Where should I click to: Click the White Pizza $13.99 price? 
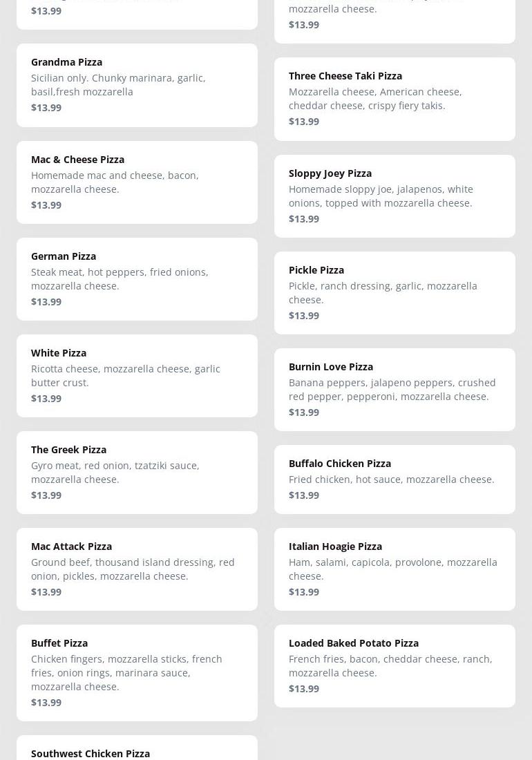point(46,399)
